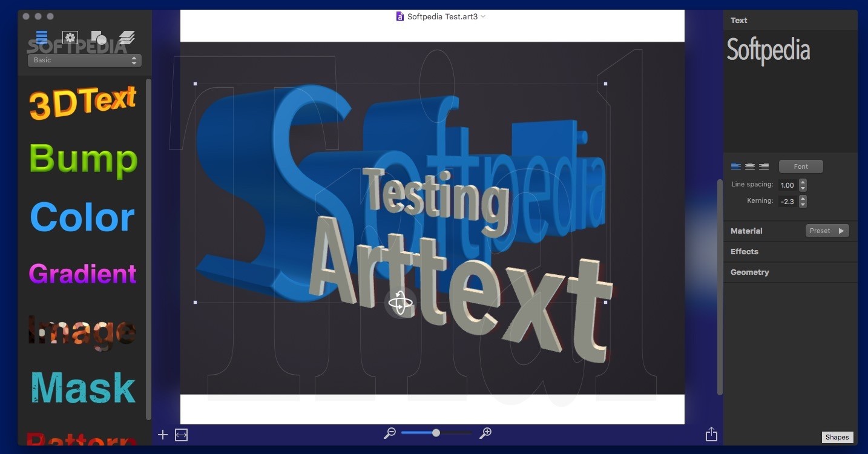Click the purple document icon in title

[399, 17]
